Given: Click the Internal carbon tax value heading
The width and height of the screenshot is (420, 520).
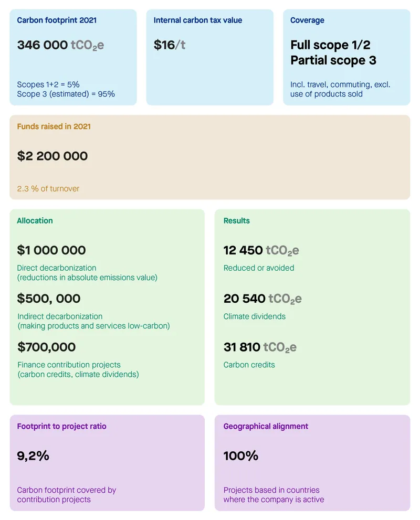Looking at the screenshot, I should pos(198,20).
